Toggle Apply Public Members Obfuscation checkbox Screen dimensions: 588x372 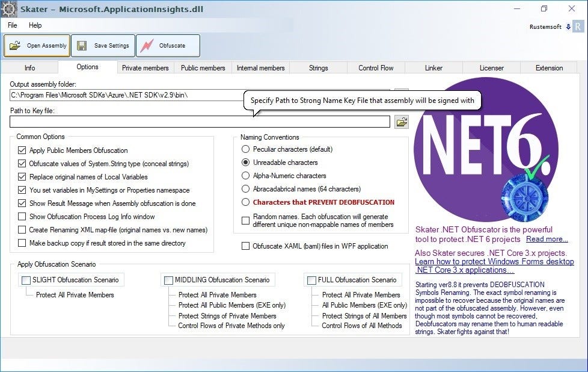pyautogui.click(x=22, y=150)
